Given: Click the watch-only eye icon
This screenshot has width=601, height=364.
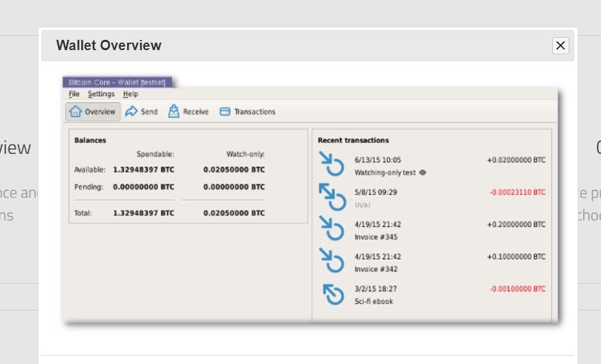Looking at the screenshot, I should click(422, 173).
